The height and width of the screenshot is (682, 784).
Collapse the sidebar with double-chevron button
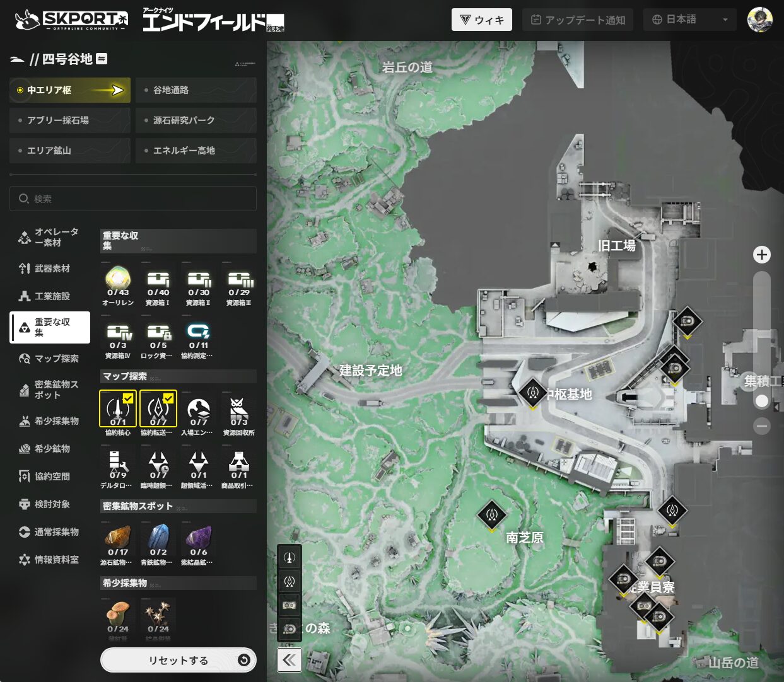(289, 660)
